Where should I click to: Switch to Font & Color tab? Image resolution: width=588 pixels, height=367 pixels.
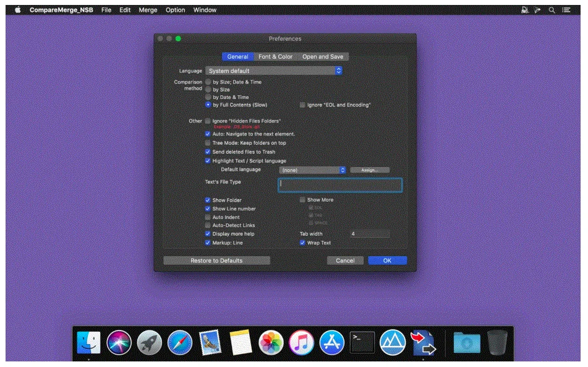coord(275,57)
